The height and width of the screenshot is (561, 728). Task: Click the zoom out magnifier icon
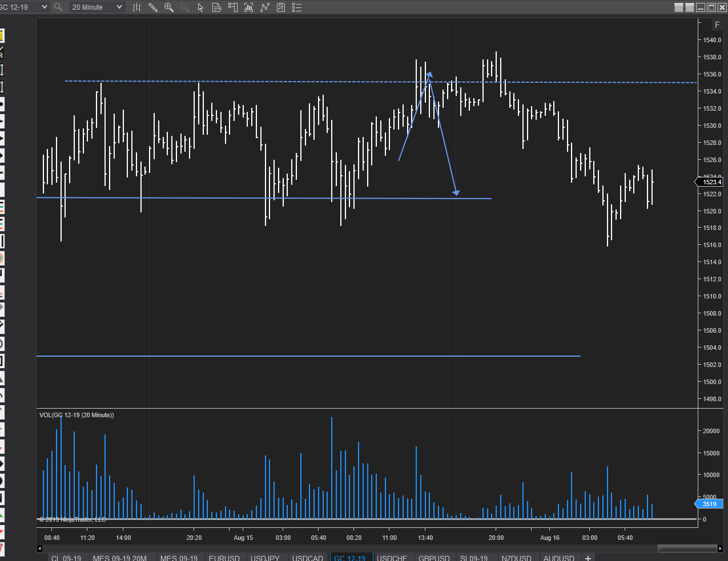pyautogui.click(x=184, y=7)
